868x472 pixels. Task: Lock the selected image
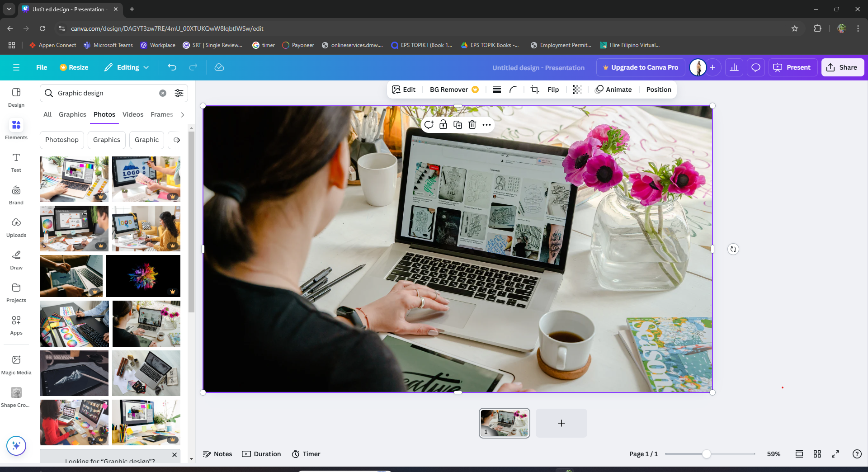click(x=443, y=125)
